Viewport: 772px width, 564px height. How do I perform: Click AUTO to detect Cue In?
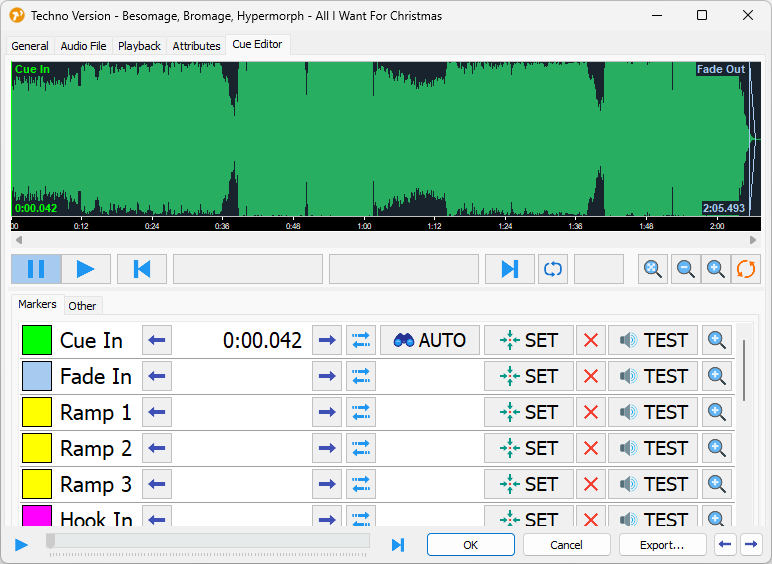pos(430,340)
